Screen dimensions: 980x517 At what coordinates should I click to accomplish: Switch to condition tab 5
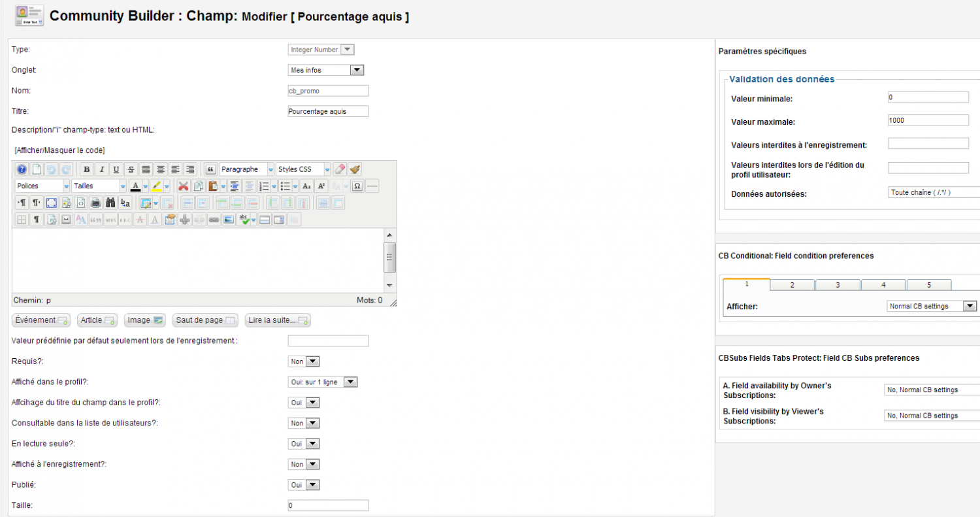point(928,285)
